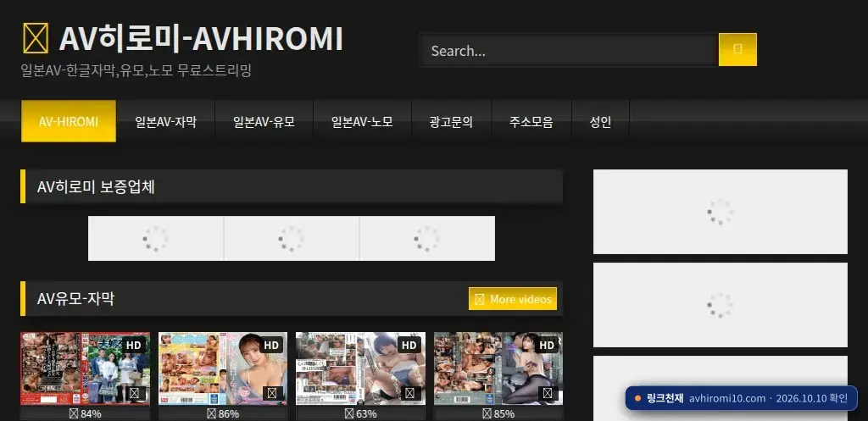Focus the Search... input field
Image resolution: width=868 pixels, height=421 pixels.
(x=569, y=50)
